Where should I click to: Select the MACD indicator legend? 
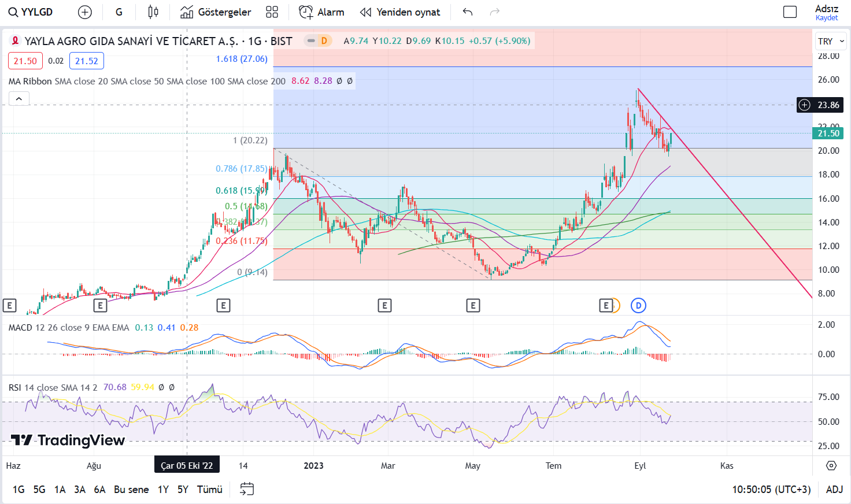20,328
